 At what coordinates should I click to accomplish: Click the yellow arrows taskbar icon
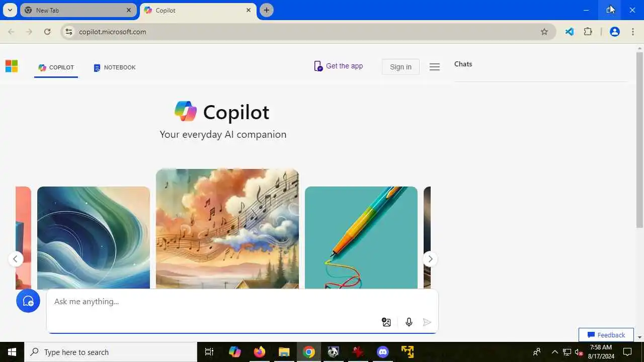(408, 352)
